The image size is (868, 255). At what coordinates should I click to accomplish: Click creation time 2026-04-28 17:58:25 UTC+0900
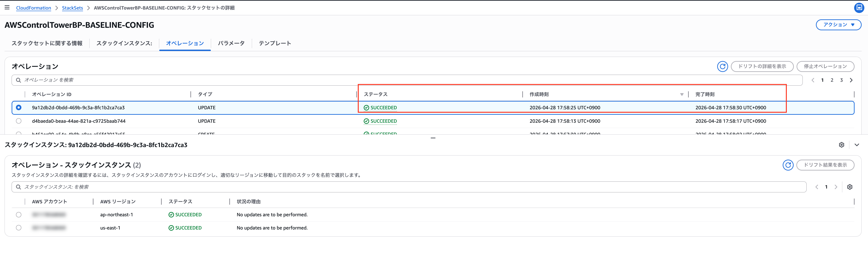565,108
